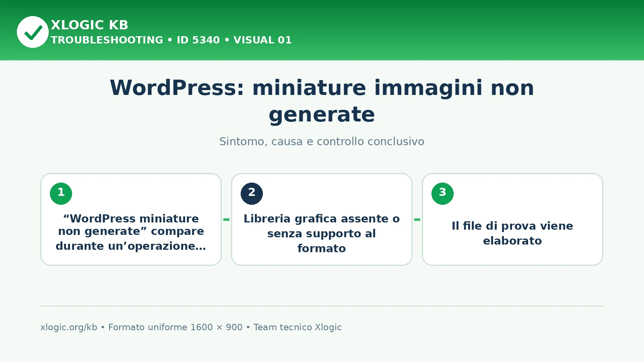The width and height of the screenshot is (644, 362).
Task: Click the XLOGIC KB header title
Action: pos(89,25)
